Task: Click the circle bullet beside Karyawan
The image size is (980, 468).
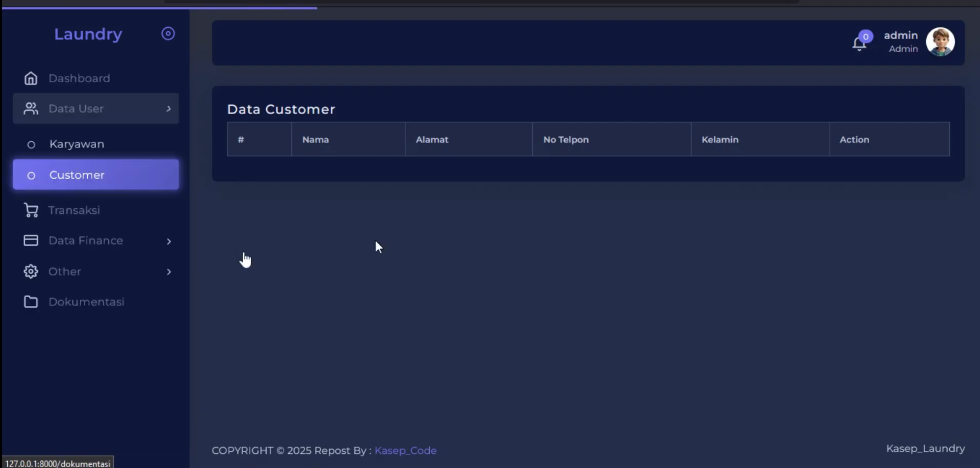Action: pos(31,145)
